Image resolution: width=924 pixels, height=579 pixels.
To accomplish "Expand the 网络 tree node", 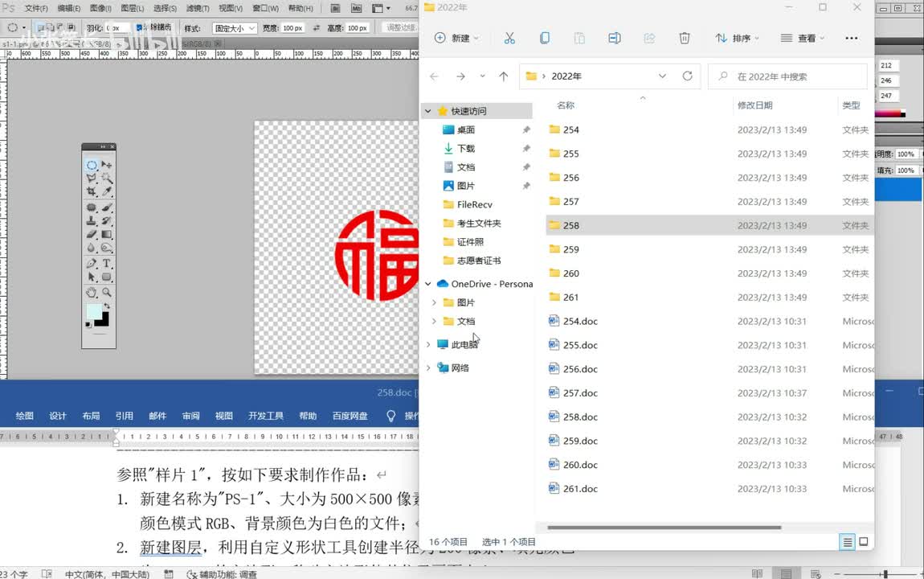I will click(x=428, y=368).
